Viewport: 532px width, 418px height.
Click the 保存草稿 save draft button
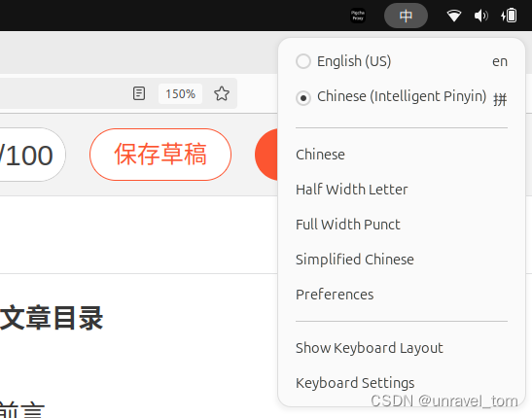tap(160, 155)
